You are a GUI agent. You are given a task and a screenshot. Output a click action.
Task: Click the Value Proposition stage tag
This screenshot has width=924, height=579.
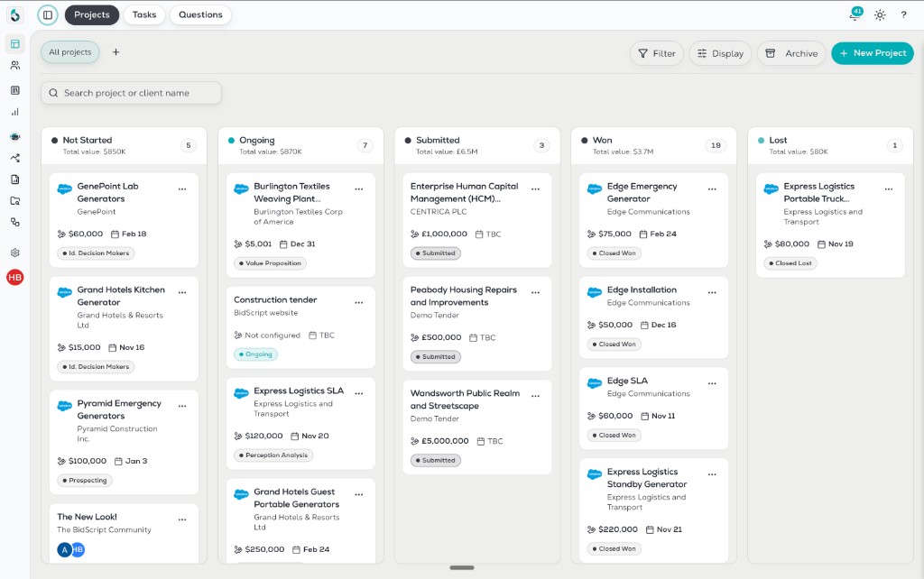[271, 263]
